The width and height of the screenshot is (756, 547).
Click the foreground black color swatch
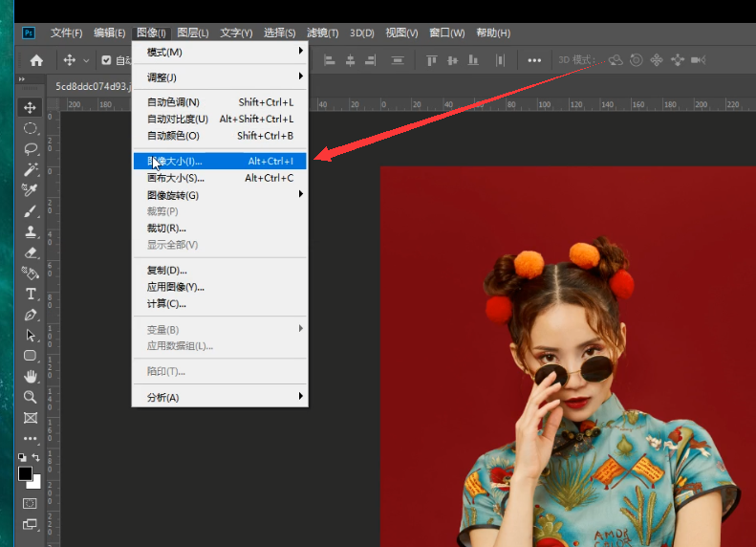[x=25, y=473]
